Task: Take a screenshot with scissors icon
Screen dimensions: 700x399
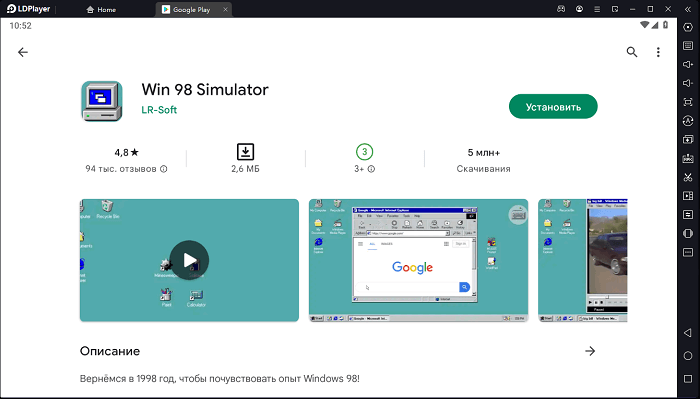Action: (x=688, y=177)
